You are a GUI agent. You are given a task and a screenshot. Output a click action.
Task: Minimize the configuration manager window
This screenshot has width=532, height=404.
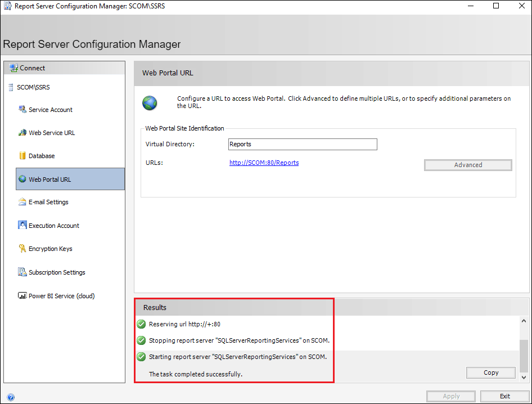(x=471, y=6)
